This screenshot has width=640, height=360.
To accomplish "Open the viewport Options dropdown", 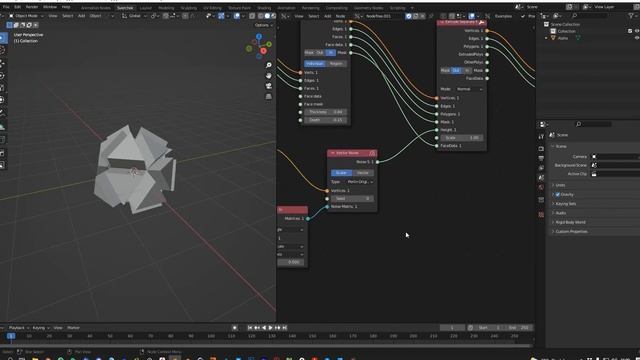I will pos(264,25).
